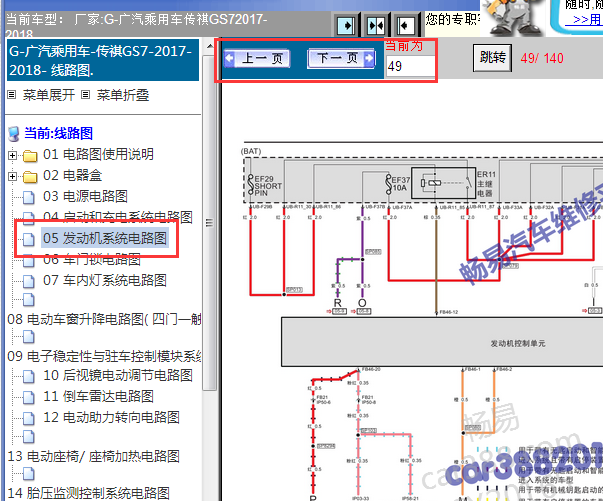Click the collapse-left pane arrow icon
Viewport: 603px width, 501px height.
coord(405,26)
